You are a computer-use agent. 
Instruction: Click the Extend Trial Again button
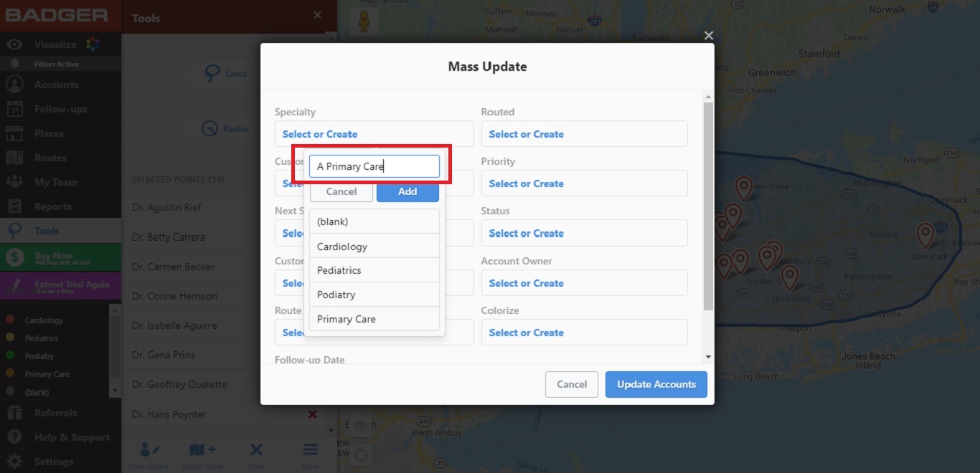[x=60, y=287]
